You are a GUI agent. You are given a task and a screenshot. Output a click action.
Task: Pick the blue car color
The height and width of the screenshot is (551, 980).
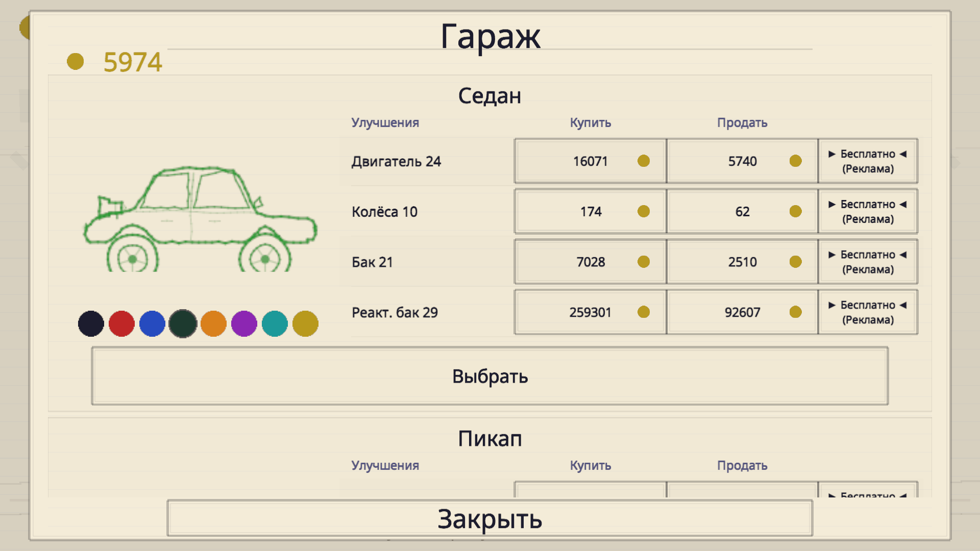click(x=152, y=323)
